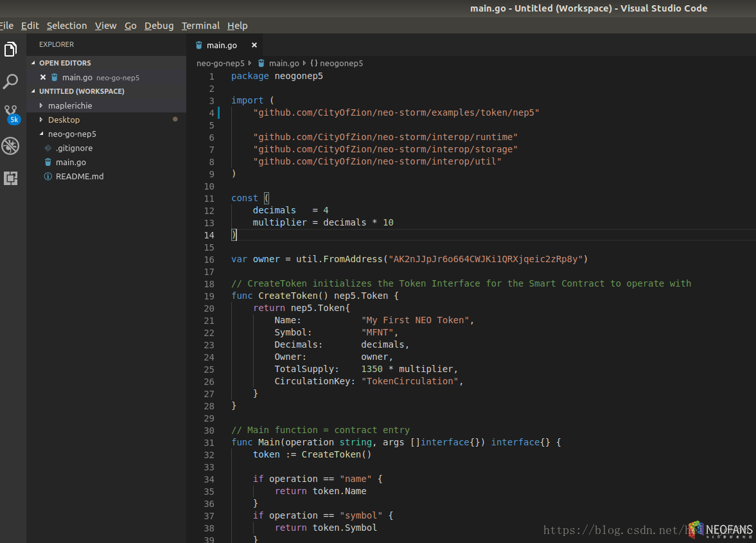Click the "MFNT" symbol string
756x543 pixels.
(377, 332)
